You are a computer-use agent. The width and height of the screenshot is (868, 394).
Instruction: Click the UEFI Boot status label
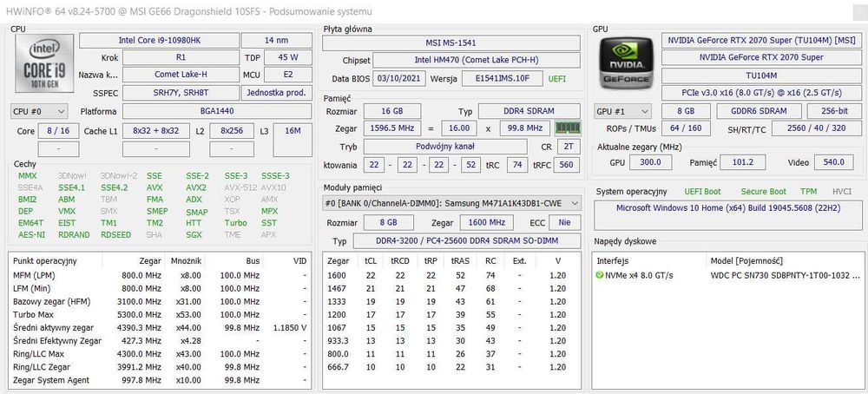tap(702, 192)
